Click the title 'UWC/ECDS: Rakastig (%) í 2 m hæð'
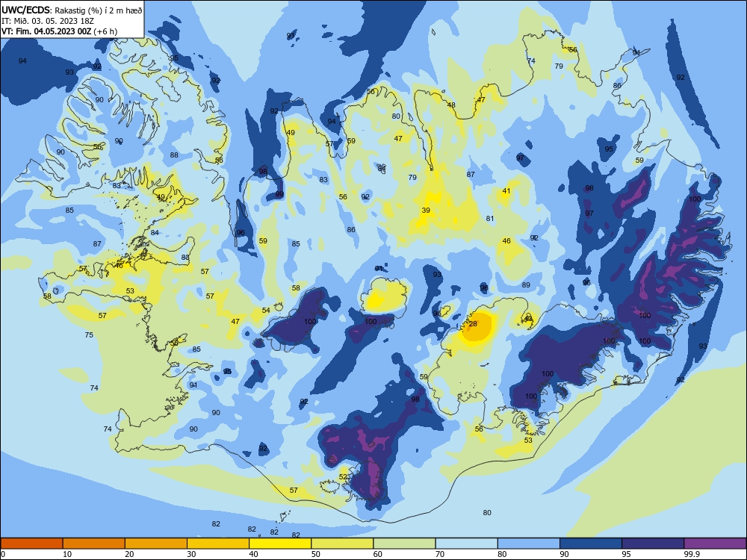 [72, 10]
